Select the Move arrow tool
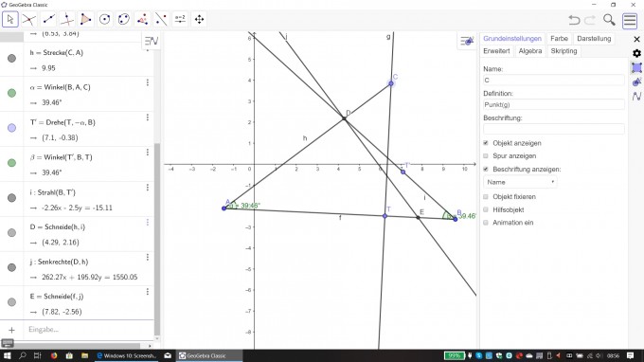Viewport: 644px width, 362px height. 10,19
